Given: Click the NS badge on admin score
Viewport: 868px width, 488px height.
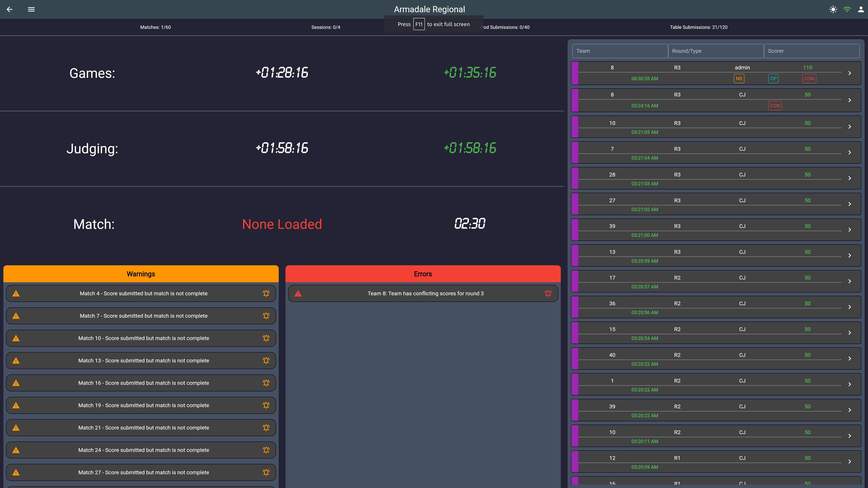Looking at the screenshot, I should [x=739, y=78].
